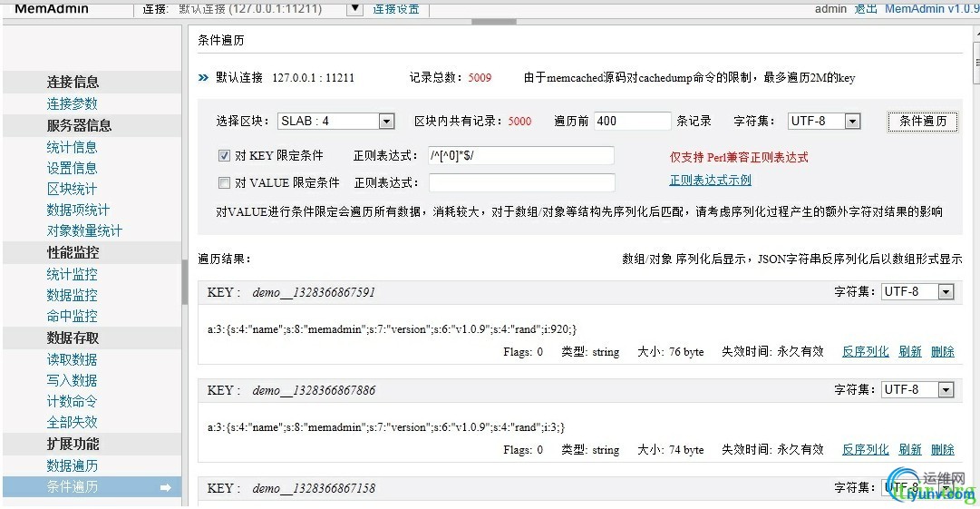Open 数据项统计 sidebar item
980x509 pixels.
[x=78, y=210]
